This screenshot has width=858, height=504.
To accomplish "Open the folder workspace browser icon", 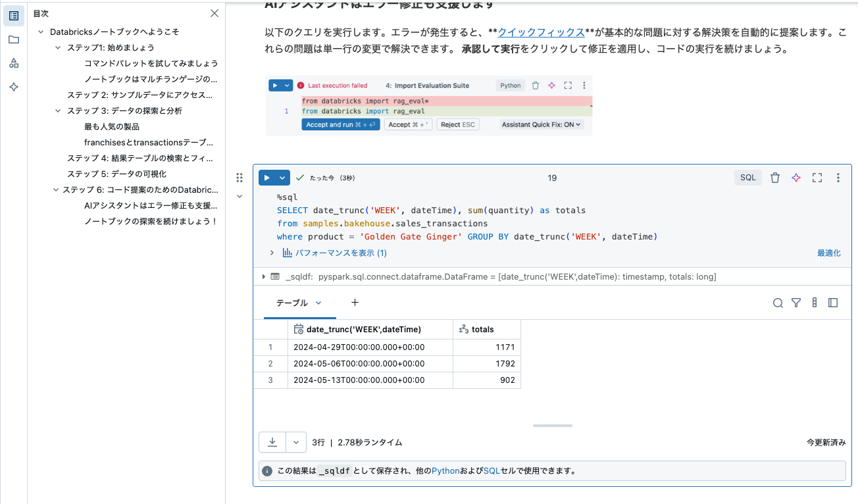I will click(x=13, y=39).
